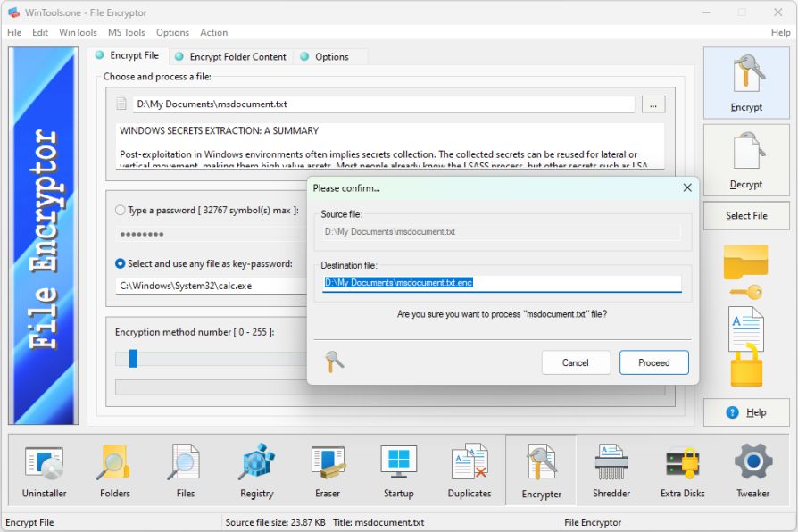Click the Destination file input field

coord(502,283)
